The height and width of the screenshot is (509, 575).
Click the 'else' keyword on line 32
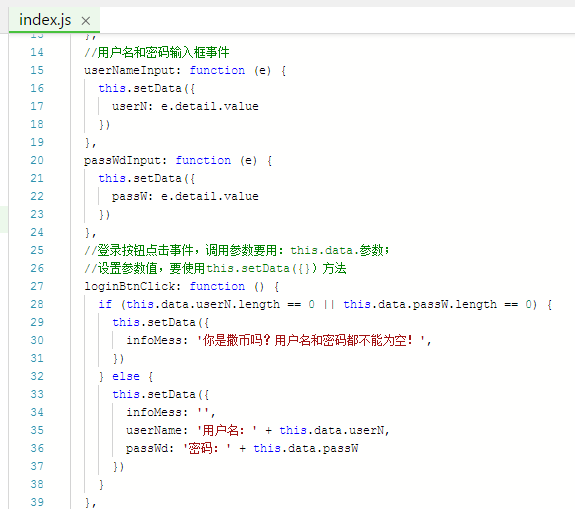click(126, 376)
